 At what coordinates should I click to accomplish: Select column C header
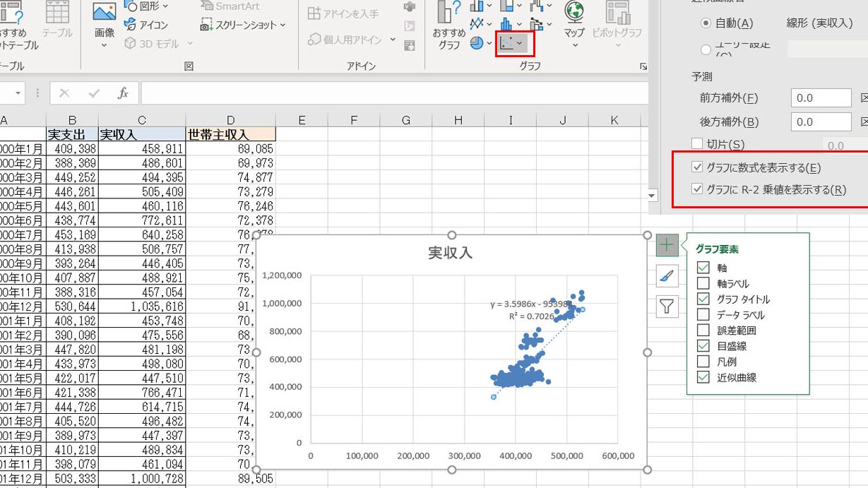pos(142,120)
